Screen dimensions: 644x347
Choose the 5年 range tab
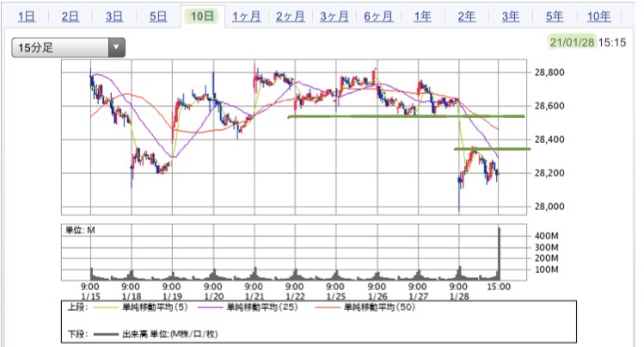(555, 16)
